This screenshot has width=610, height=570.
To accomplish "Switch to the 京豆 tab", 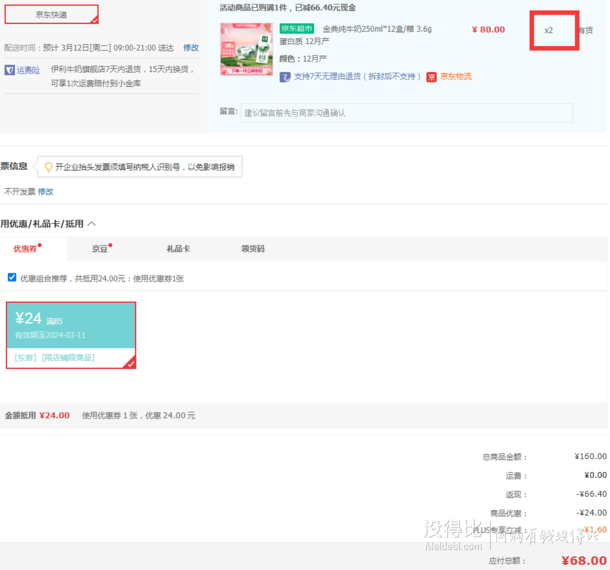I will click(x=102, y=249).
